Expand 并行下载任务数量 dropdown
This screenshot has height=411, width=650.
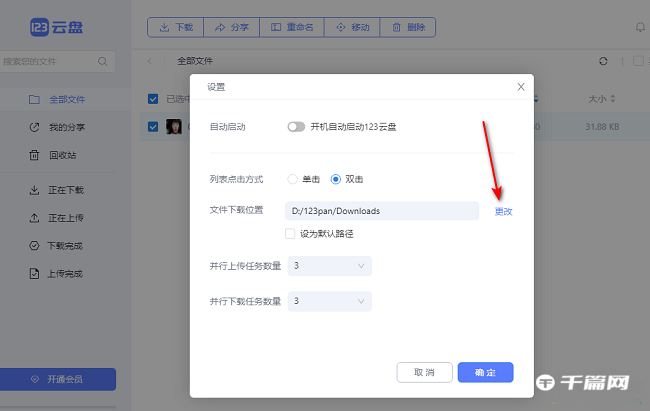point(329,301)
